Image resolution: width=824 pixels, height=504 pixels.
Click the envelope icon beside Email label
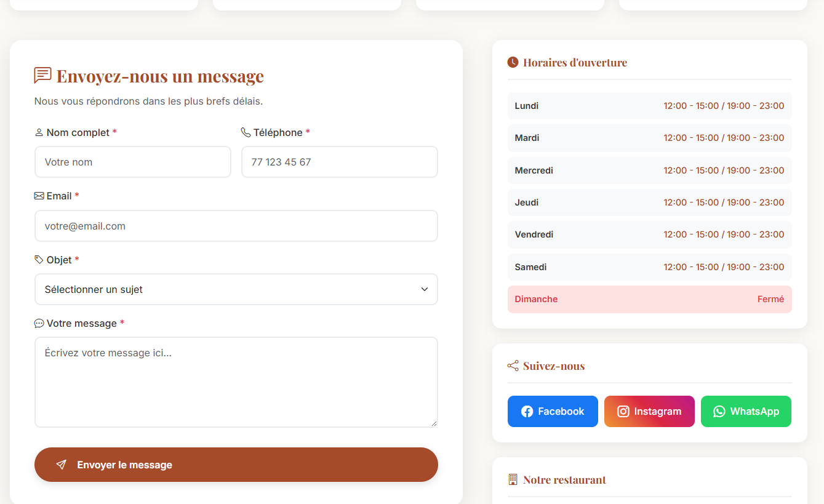39,196
